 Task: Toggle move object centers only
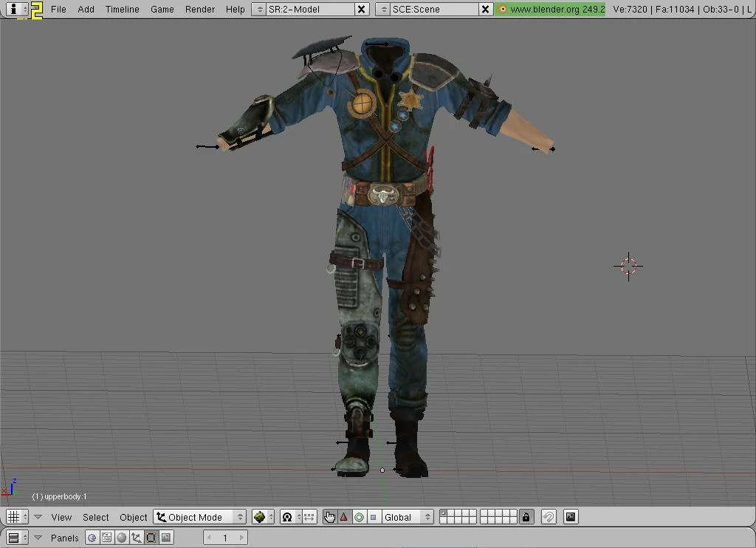(309, 517)
